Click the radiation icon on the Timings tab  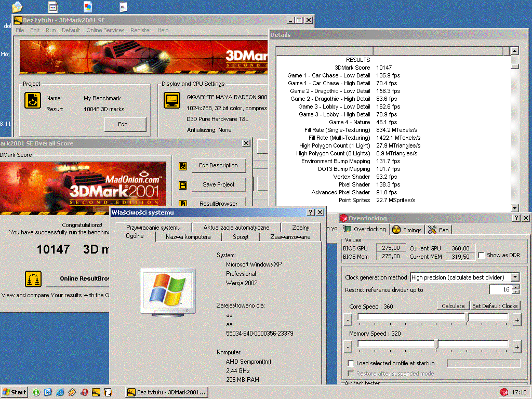396,230
